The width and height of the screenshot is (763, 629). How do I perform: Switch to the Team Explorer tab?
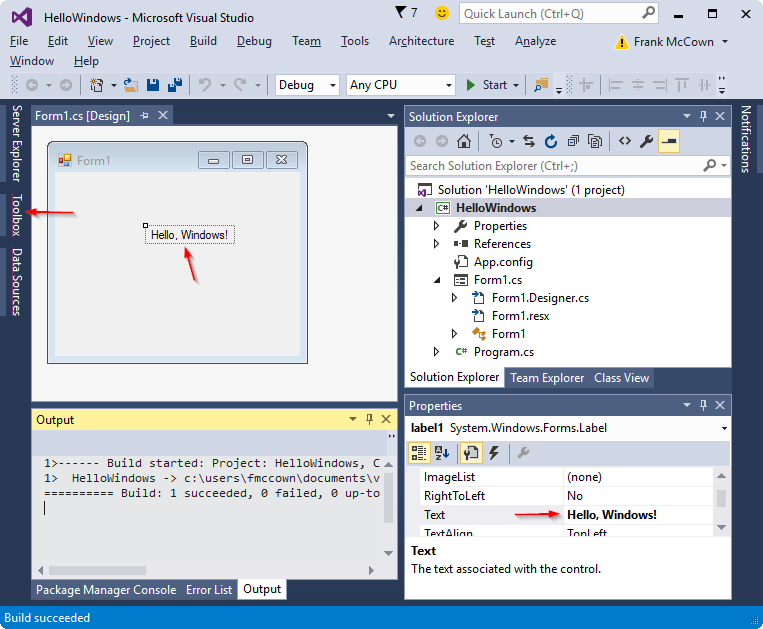click(547, 378)
